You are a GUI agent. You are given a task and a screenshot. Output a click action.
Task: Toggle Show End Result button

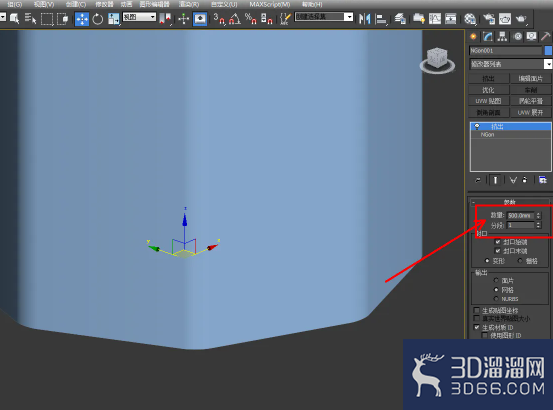click(495, 180)
